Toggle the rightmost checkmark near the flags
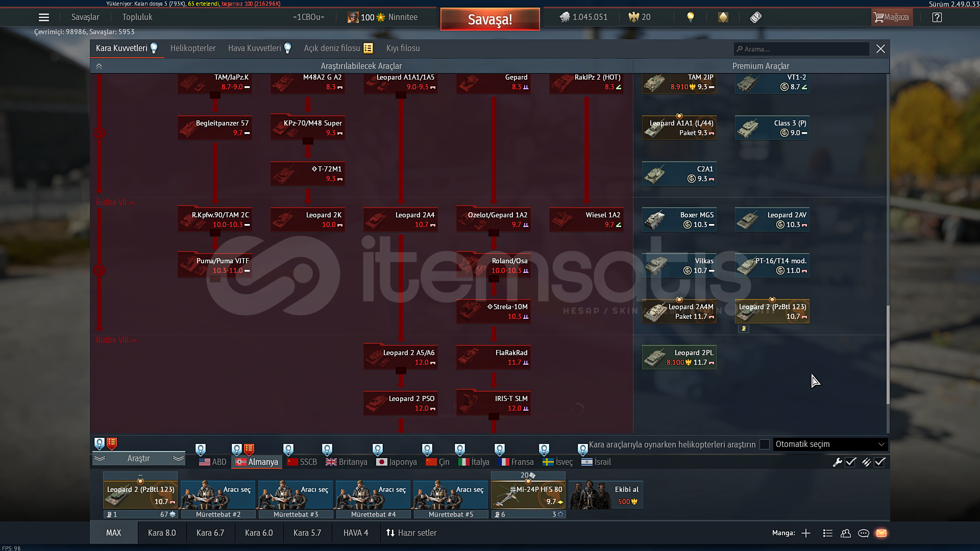The image size is (980, 551). click(880, 462)
